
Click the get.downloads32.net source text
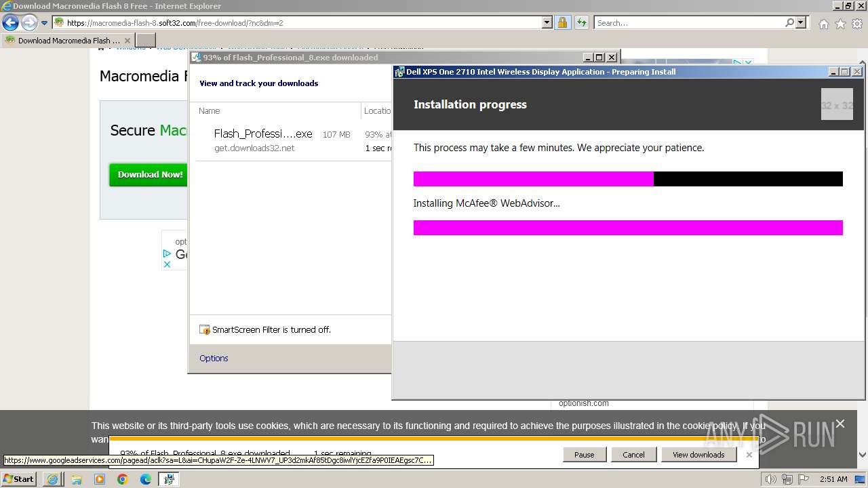(254, 148)
